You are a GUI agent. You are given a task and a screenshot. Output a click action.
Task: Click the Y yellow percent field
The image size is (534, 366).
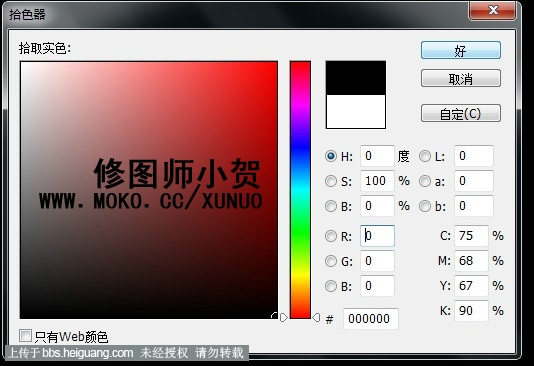[471, 286]
